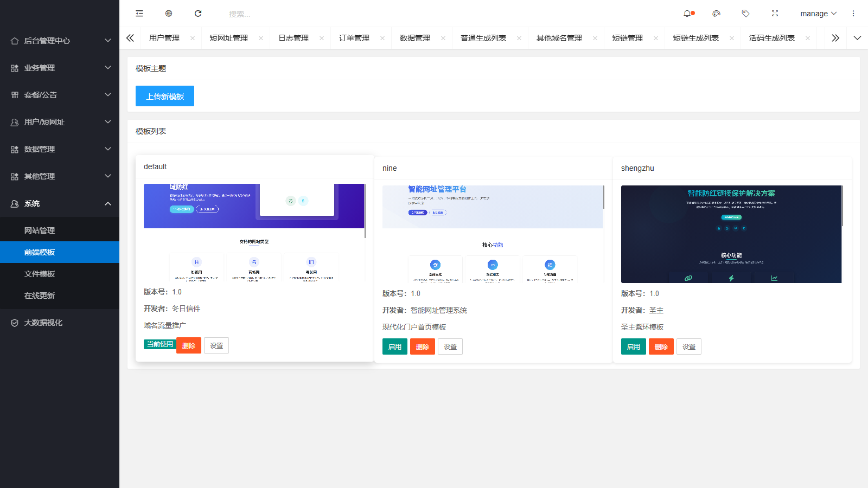868x488 pixels.
Task: Delete the shengzhu template via 删除
Action: coord(661,346)
